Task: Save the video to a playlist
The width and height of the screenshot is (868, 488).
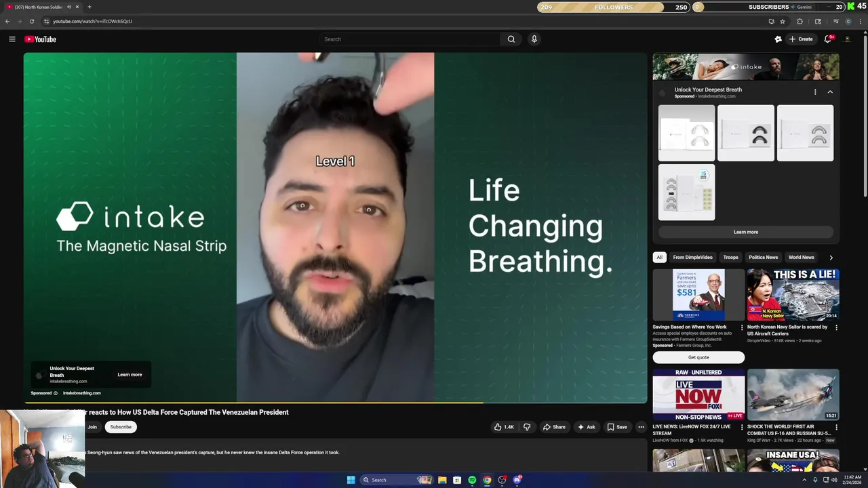Action: click(617, 427)
